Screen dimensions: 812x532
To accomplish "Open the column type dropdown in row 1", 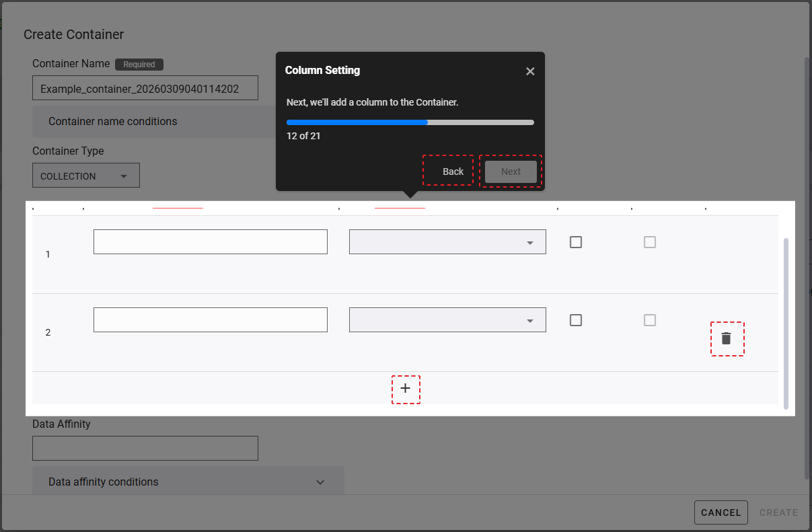I will pyautogui.click(x=447, y=242).
